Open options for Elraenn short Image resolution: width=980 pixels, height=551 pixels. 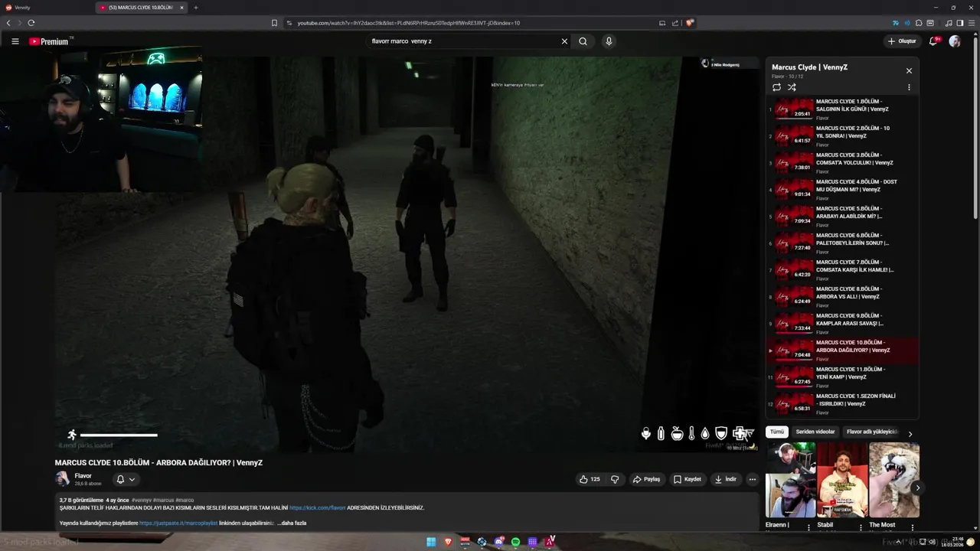pos(808,527)
